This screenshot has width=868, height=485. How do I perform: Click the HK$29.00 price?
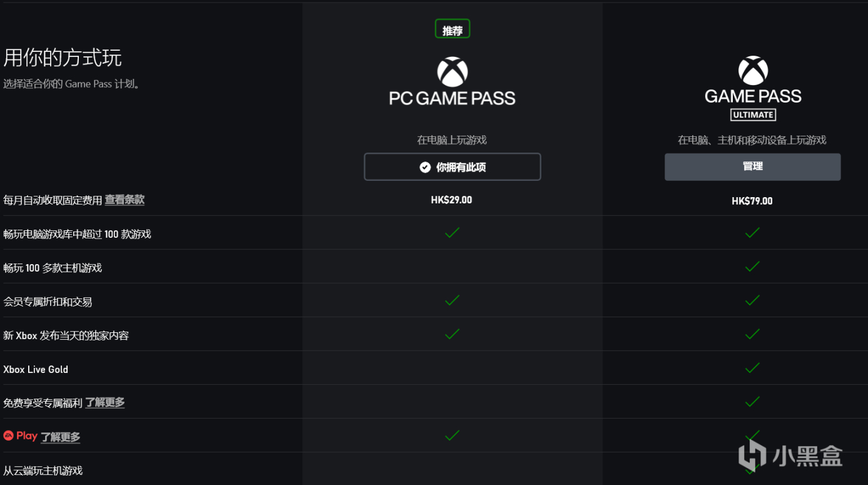[452, 200]
